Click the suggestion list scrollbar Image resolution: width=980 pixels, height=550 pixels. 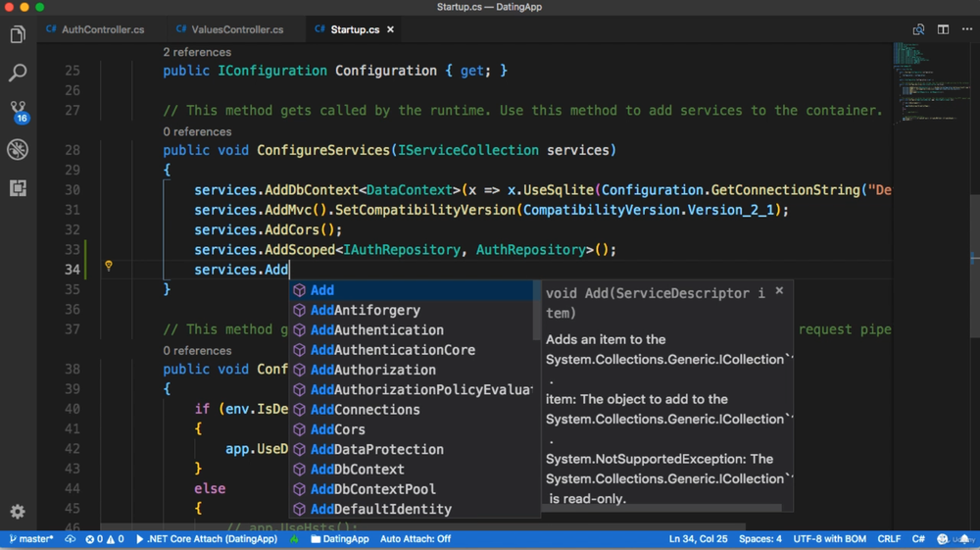pos(536,311)
